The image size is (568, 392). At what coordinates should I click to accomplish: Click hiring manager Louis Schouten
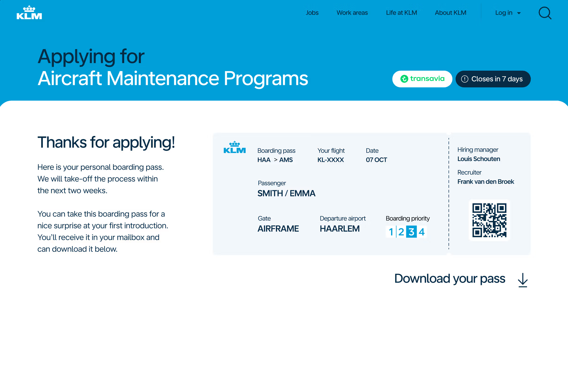tap(479, 159)
